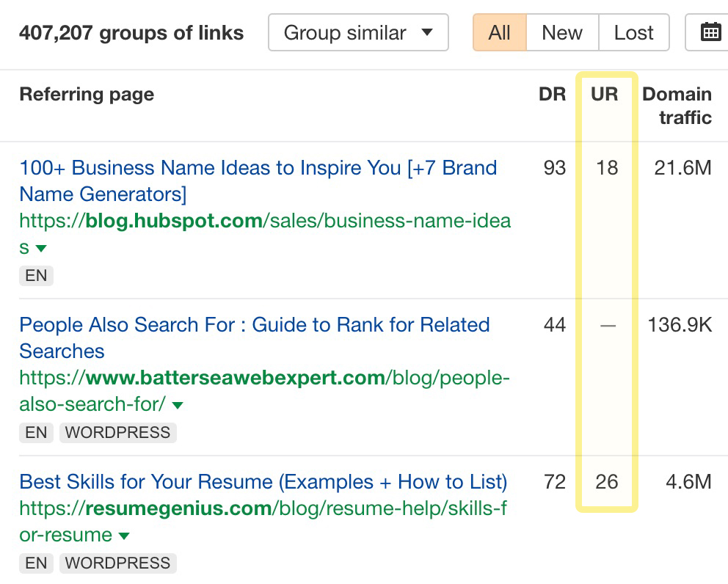
Task: Click the WORDPRESS tag under resumegenius result
Action: coord(117,563)
